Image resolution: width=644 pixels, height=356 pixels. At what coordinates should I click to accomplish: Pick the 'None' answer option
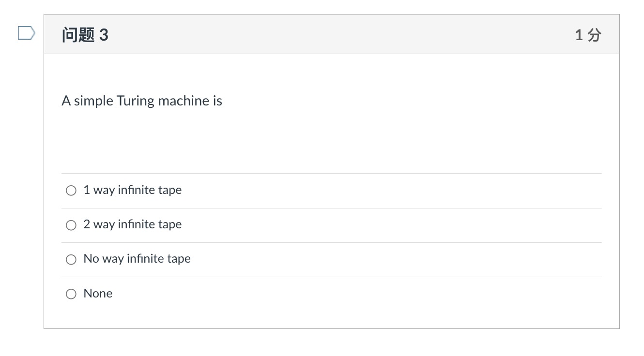click(x=71, y=294)
